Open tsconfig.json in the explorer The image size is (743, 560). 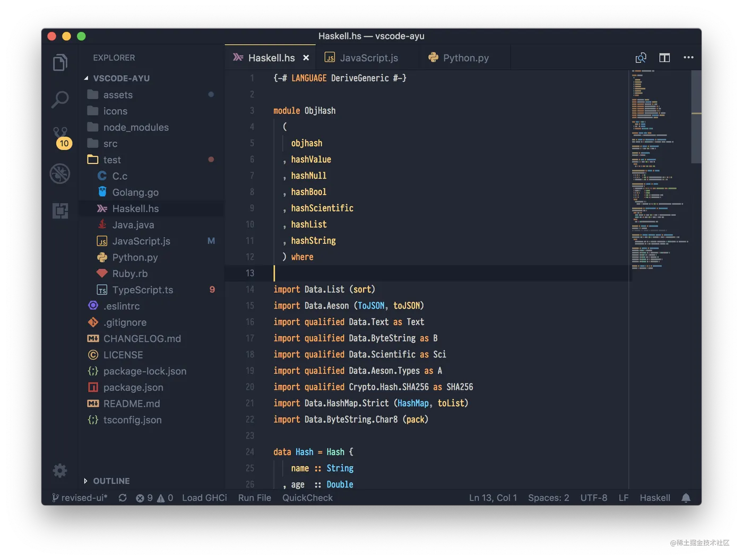point(151,420)
